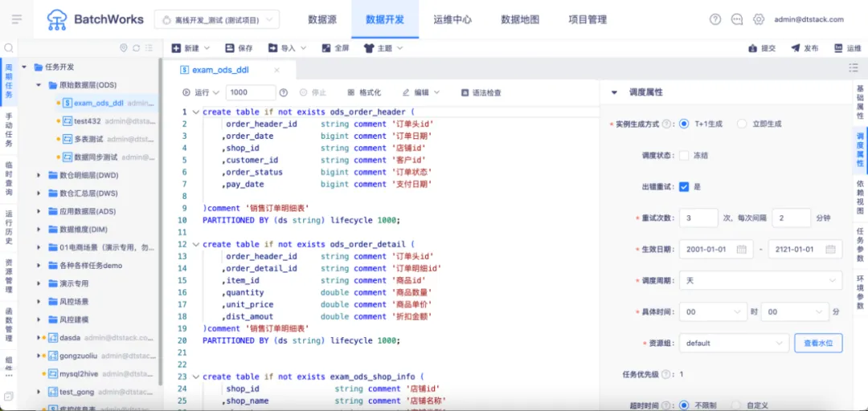Click the 发布 publish paper plane icon
This screenshot has height=411, width=868.
(x=796, y=48)
